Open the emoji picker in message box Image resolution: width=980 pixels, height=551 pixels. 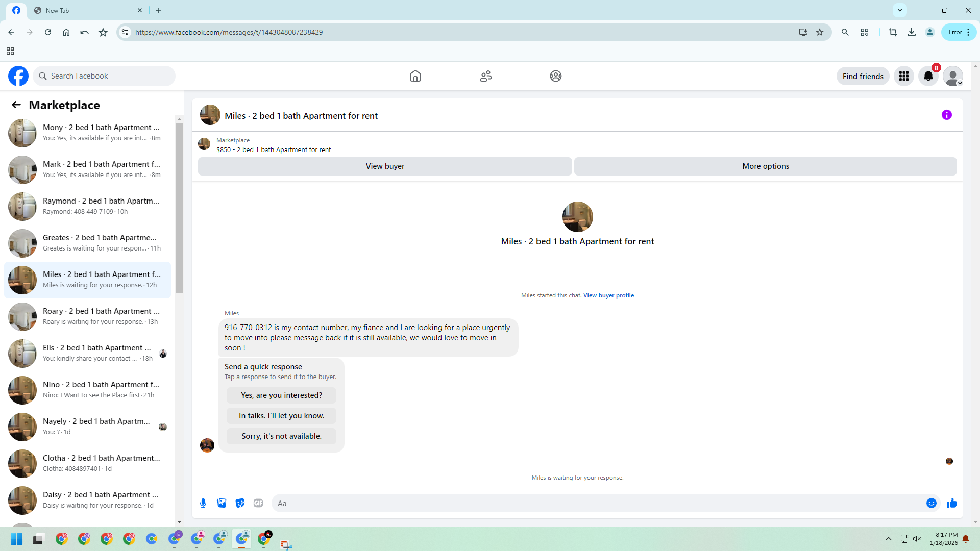[x=931, y=503]
